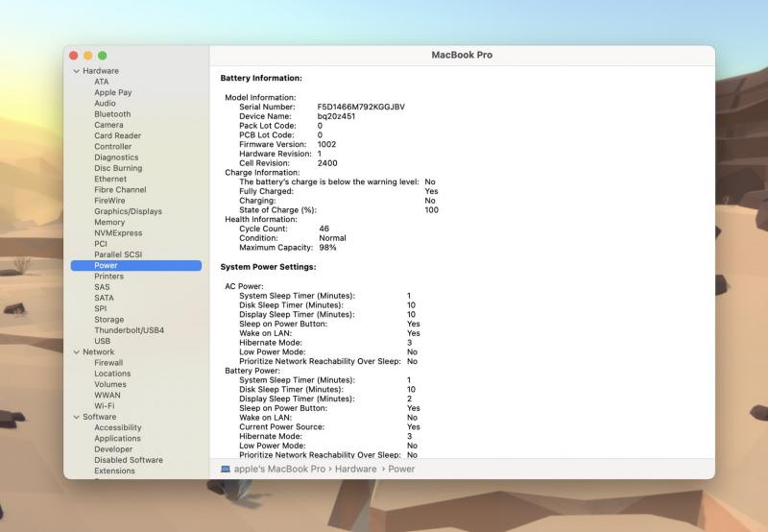Select Controller in the sidebar
Viewport: 768px width, 532px height.
pyautogui.click(x=112, y=147)
